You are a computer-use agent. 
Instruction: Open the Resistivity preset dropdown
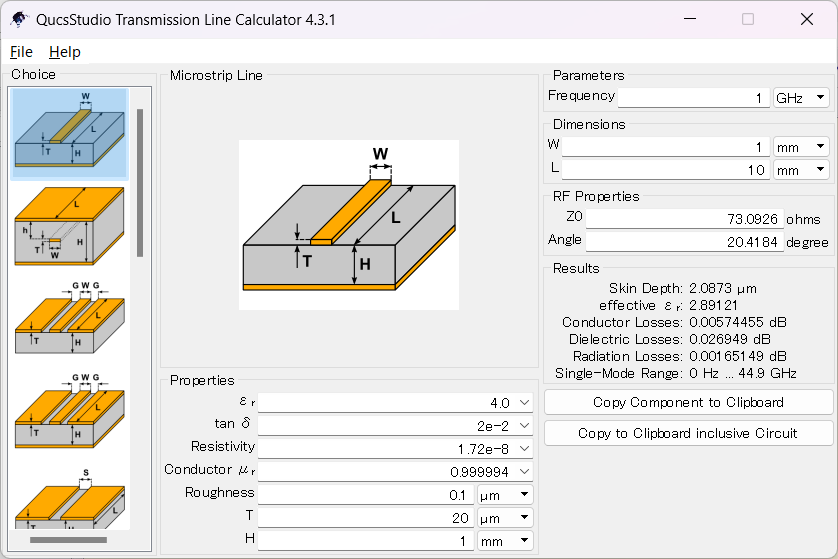pos(525,448)
